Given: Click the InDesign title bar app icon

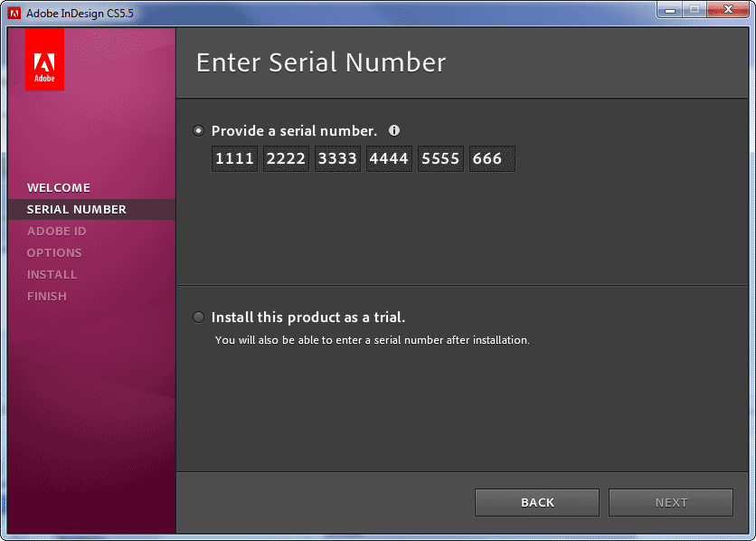Looking at the screenshot, I should point(14,13).
